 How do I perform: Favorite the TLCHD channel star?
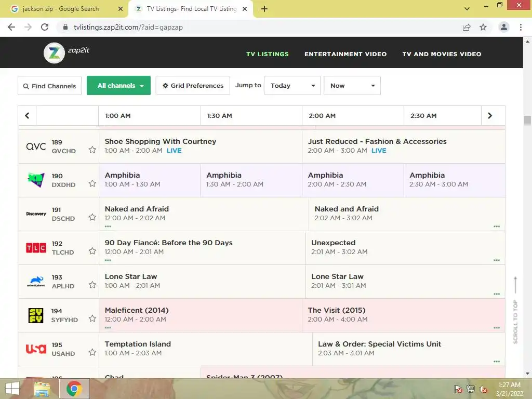click(x=92, y=251)
